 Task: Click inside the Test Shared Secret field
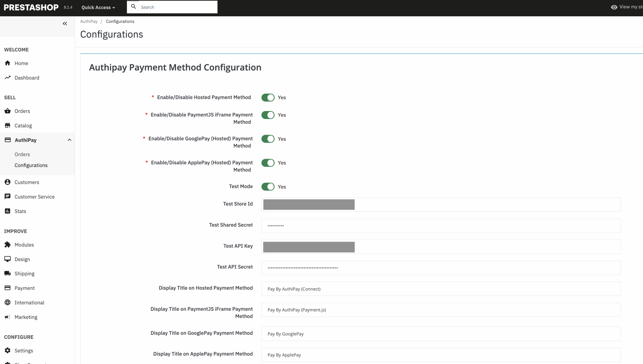click(441, 226)
